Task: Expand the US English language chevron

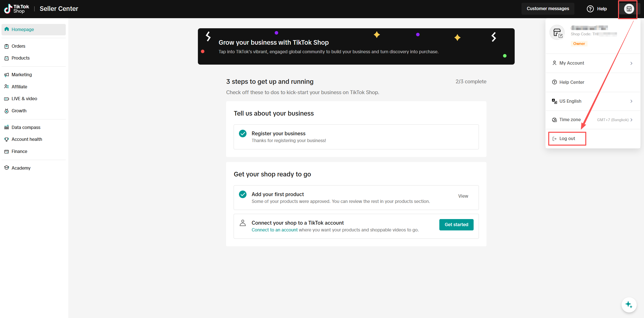Action: [631, 101]
